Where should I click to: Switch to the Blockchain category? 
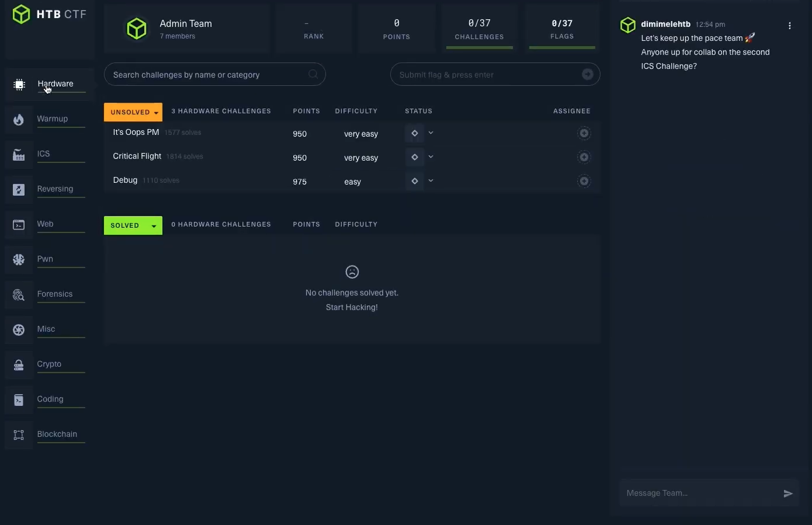pyautogui.click(x=50, y=435)
